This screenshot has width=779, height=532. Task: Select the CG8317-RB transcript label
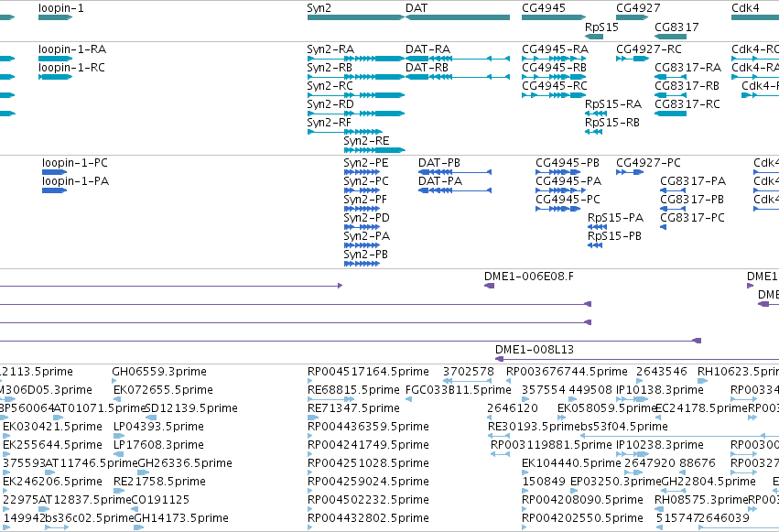click(687, 86)
